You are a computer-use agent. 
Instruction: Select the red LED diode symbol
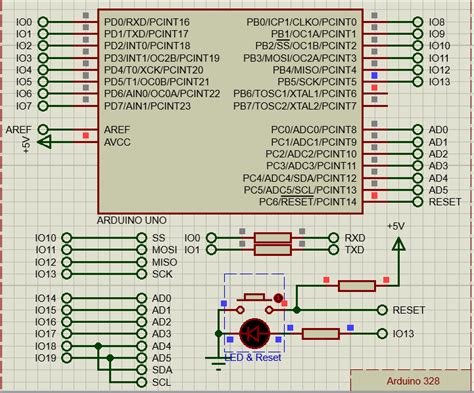coord(255,333)
